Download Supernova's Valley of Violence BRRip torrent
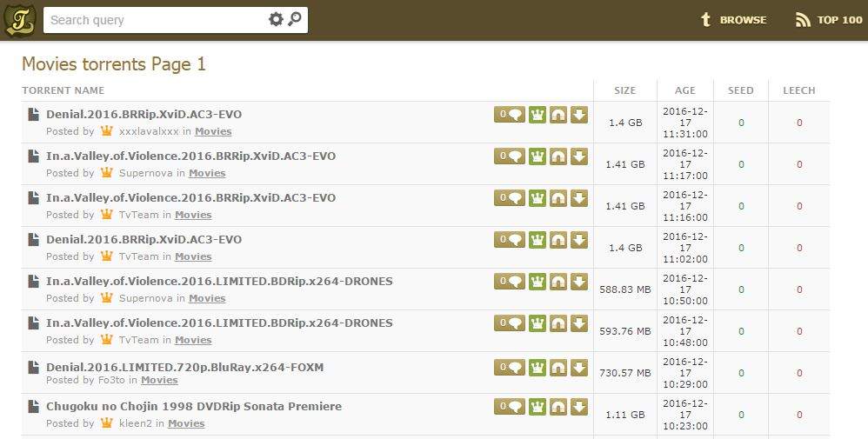This screenshot has height=439, width=868. (x=579, y=156)
